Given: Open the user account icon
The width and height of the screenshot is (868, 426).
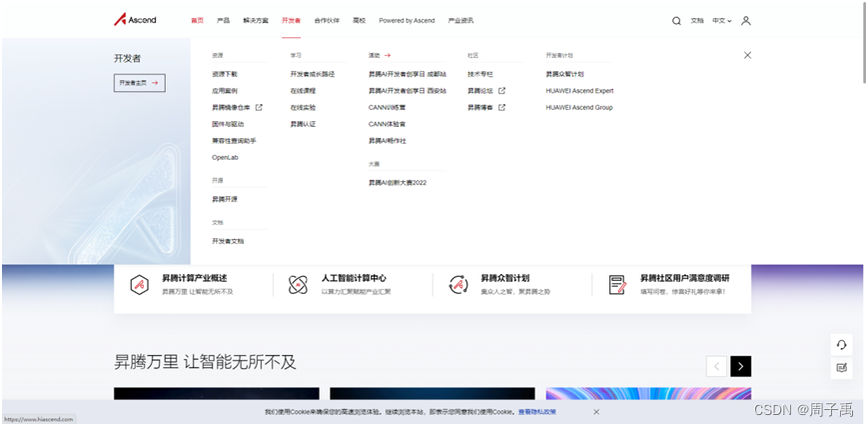Looking at the screenshot, I should point(746,20).
